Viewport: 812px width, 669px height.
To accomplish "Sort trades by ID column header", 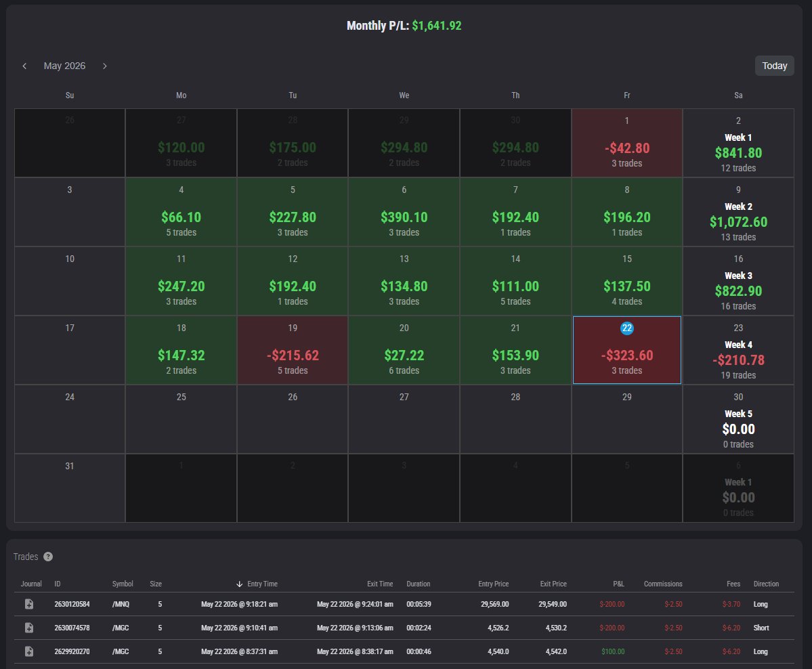I will (58, 584).
